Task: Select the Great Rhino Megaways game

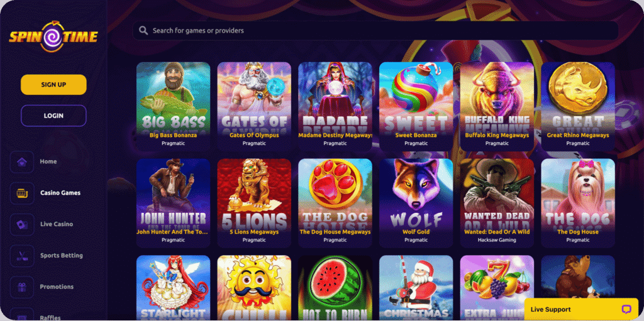Action: click(x=578, y=106)
